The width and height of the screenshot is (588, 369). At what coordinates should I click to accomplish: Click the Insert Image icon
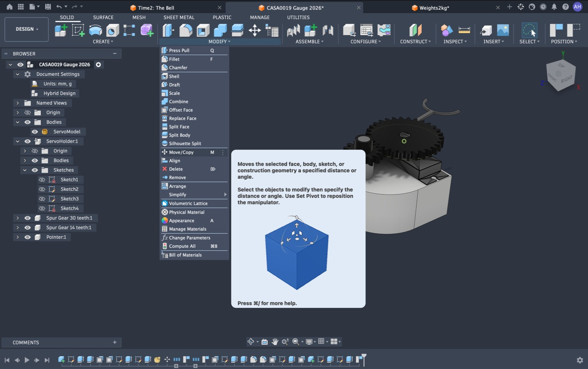[503, 30]
